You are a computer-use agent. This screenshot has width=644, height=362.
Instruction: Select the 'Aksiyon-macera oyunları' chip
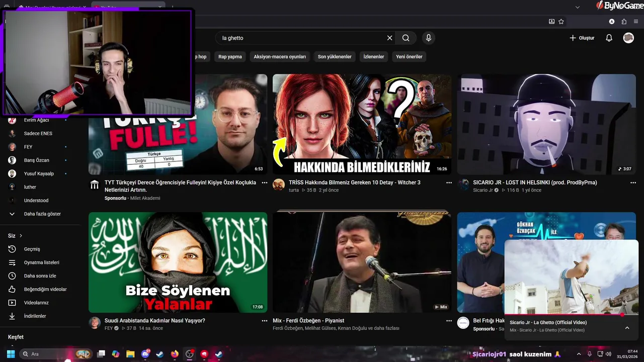click(280, 57)
